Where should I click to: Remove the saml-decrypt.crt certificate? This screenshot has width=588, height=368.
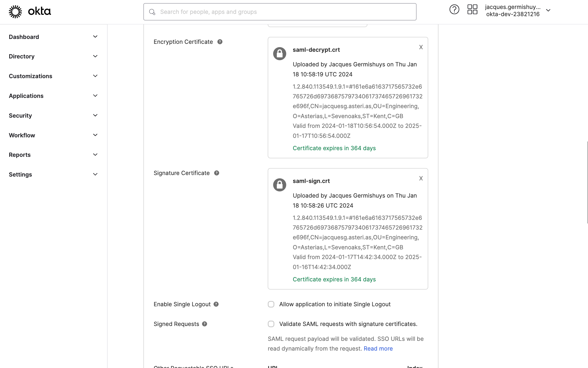pos(421,47)
